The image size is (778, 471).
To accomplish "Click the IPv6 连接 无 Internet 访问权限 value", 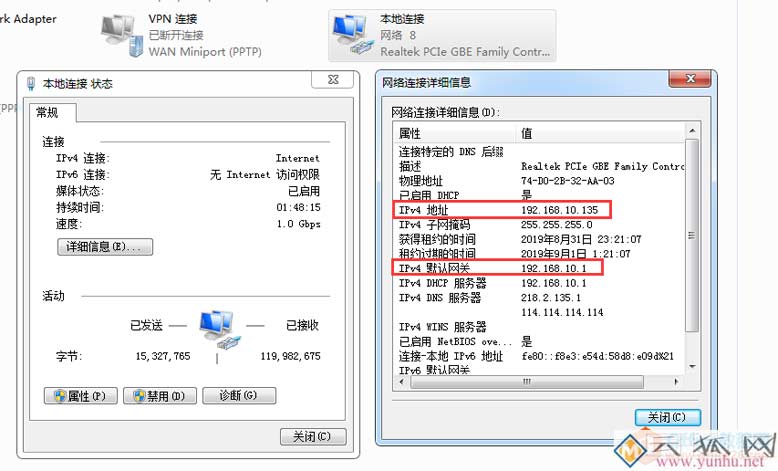I will [x=265, y=175].
